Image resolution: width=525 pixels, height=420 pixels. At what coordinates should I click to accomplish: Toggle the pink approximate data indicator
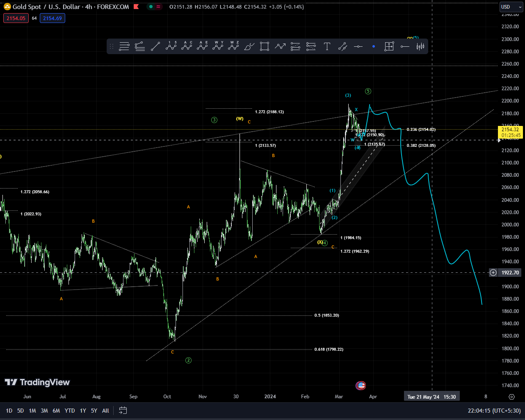pyautogui.click(x=158, y=7)
